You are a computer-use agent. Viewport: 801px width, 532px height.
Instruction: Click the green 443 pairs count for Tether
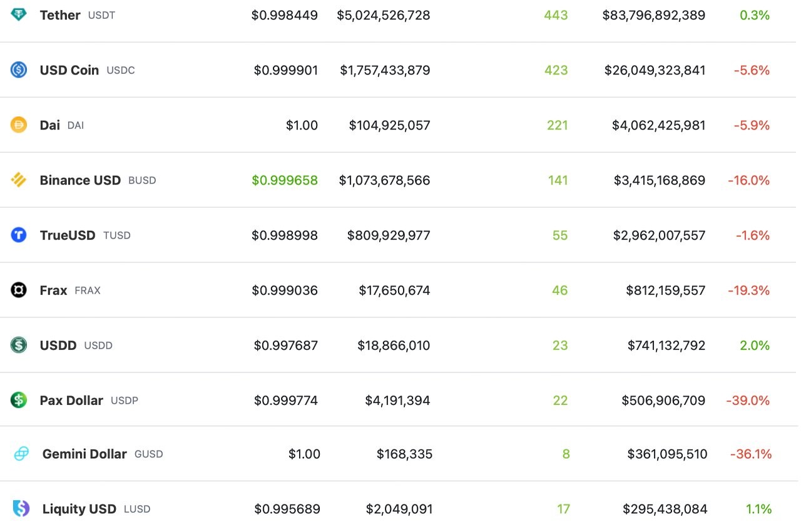click(x=555, y=15)
